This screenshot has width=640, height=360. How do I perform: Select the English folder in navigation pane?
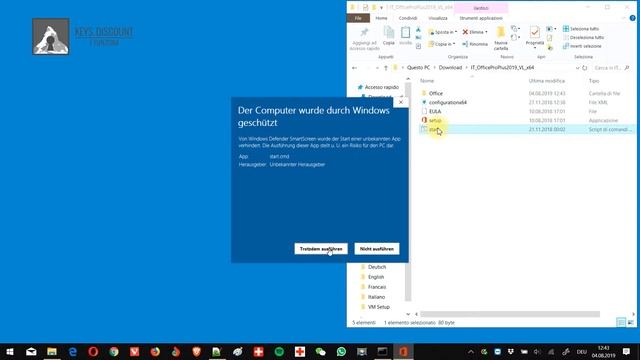[x=376, y=277]
